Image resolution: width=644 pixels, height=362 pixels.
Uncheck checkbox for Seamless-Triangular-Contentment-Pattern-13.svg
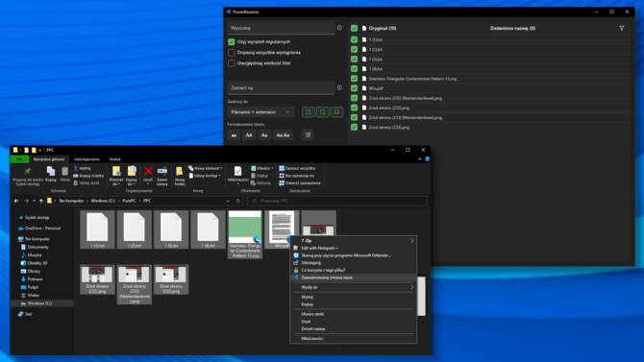coord(354,79)
